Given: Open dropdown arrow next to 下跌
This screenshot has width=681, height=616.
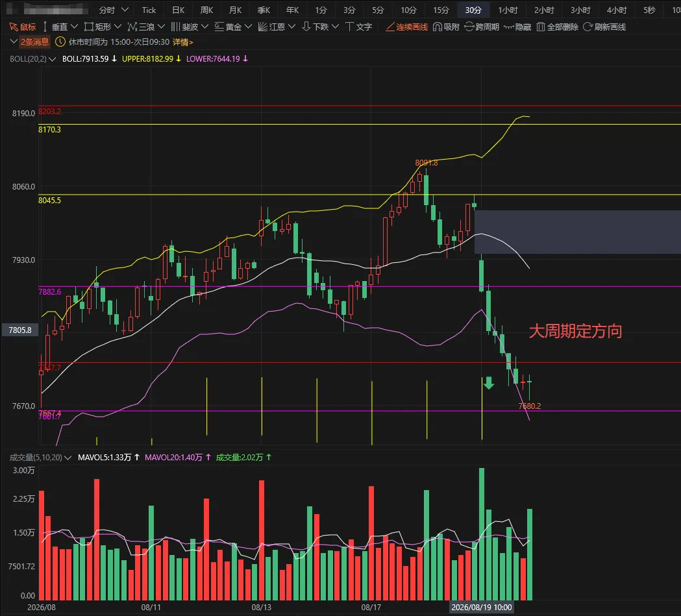Looking at the screenshot, I should coord(335,27).
